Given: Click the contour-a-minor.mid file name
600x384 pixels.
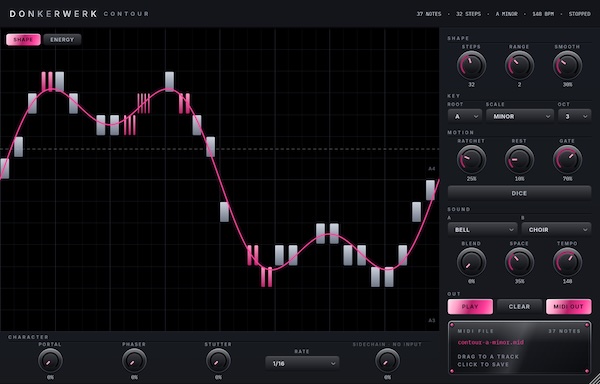Looking at the screenshot, I should [491, 342].
